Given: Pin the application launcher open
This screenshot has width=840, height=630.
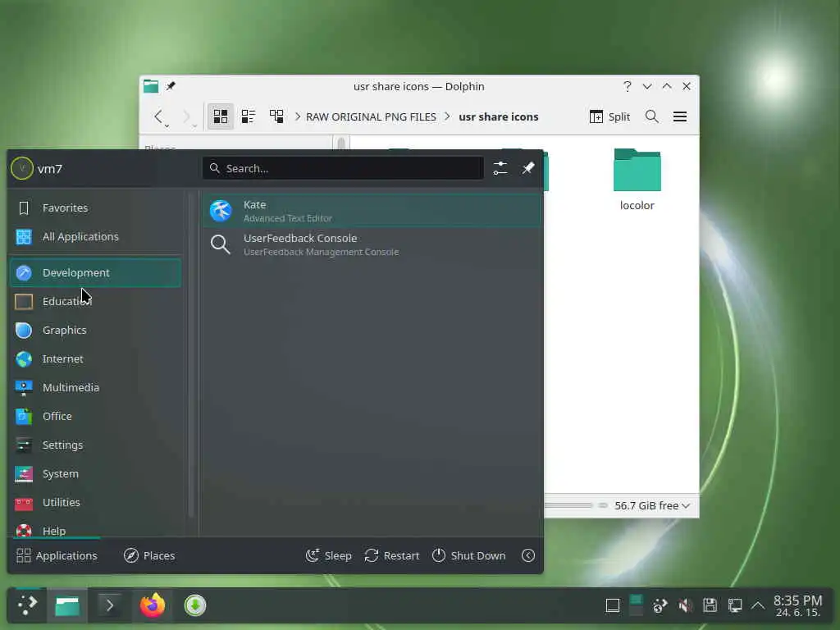Looking at the screenshot, I should coord(528,168).
